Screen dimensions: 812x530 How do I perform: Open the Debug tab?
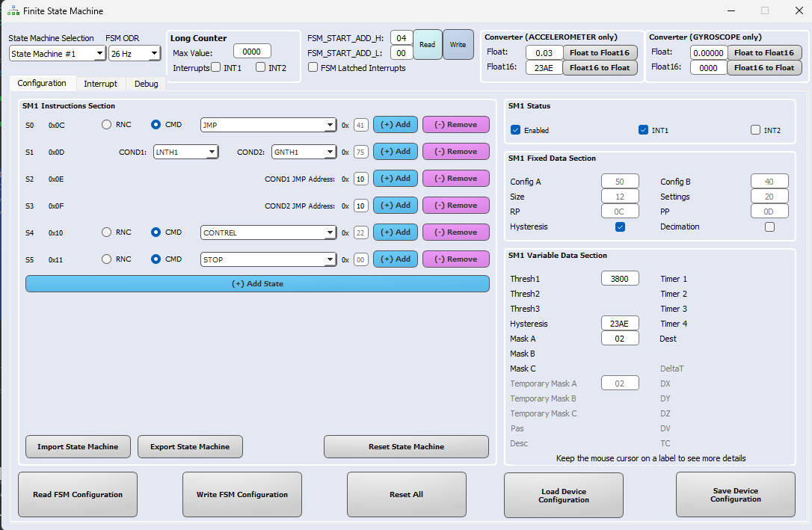coord(146,83)
